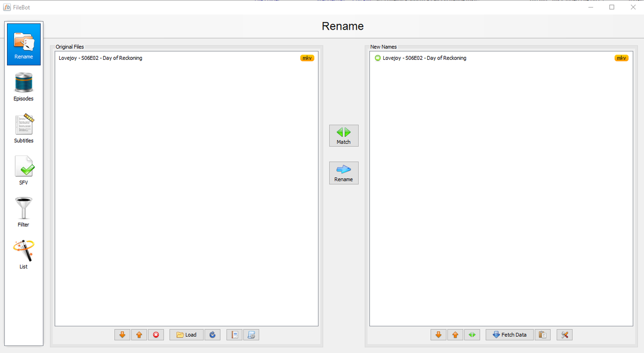Switch to the Episodes panel
The image size is (644, 353).
pyautogui.click(x=24, y=86)
